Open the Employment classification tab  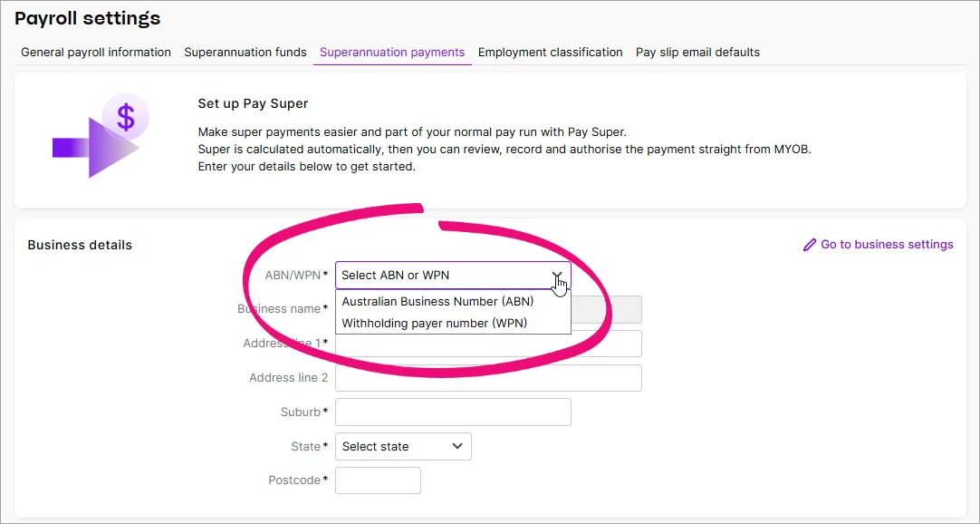pyautogui.click(x=550, y=53)
